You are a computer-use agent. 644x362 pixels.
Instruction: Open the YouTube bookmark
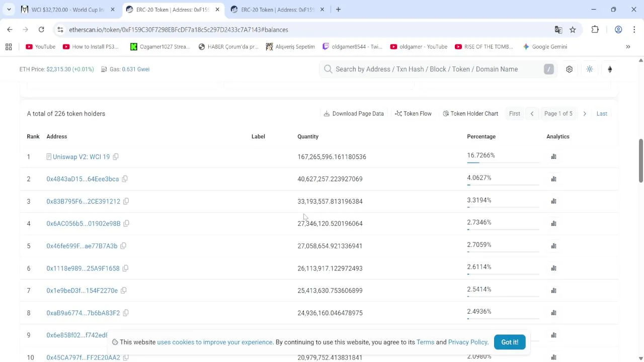pyautogui.click(x=40, y=47)
